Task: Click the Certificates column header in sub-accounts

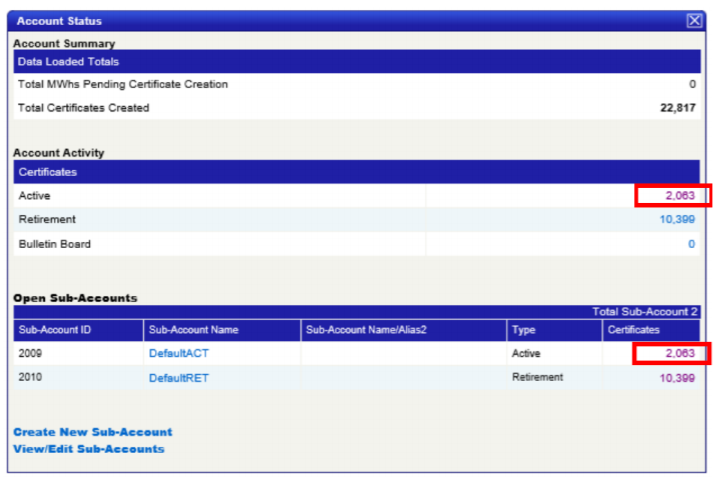Action: pos(651,330)
